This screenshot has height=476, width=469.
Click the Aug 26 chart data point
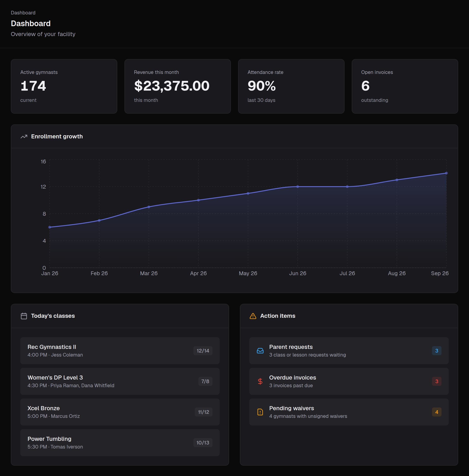pyautogui.click(x=397, y=180)
